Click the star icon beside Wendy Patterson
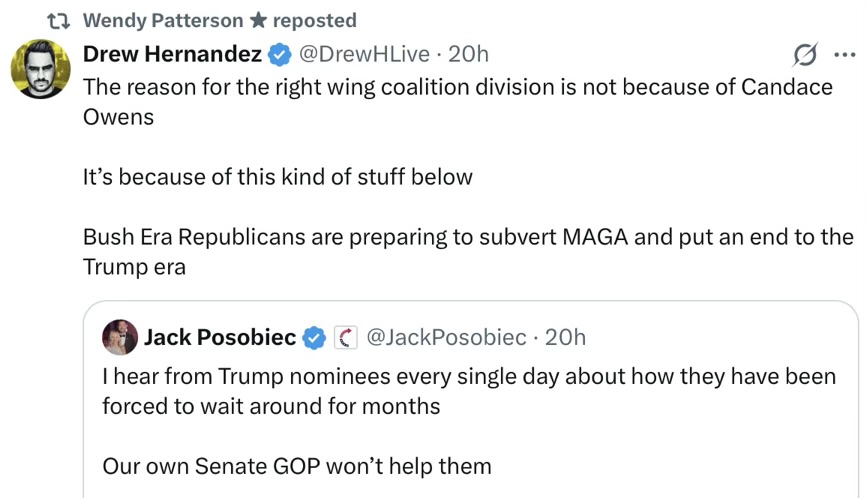The height and width of the screenshot is (498, 867). 257,20
